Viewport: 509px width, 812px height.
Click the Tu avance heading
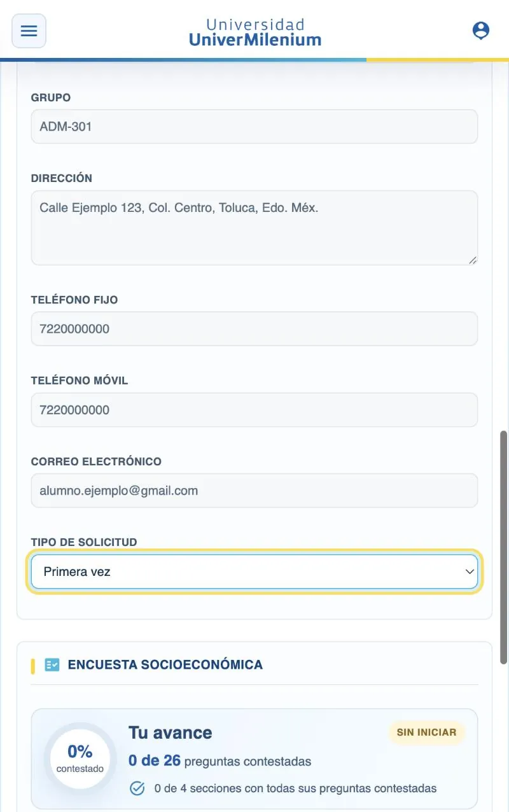[x=171, y=732]
